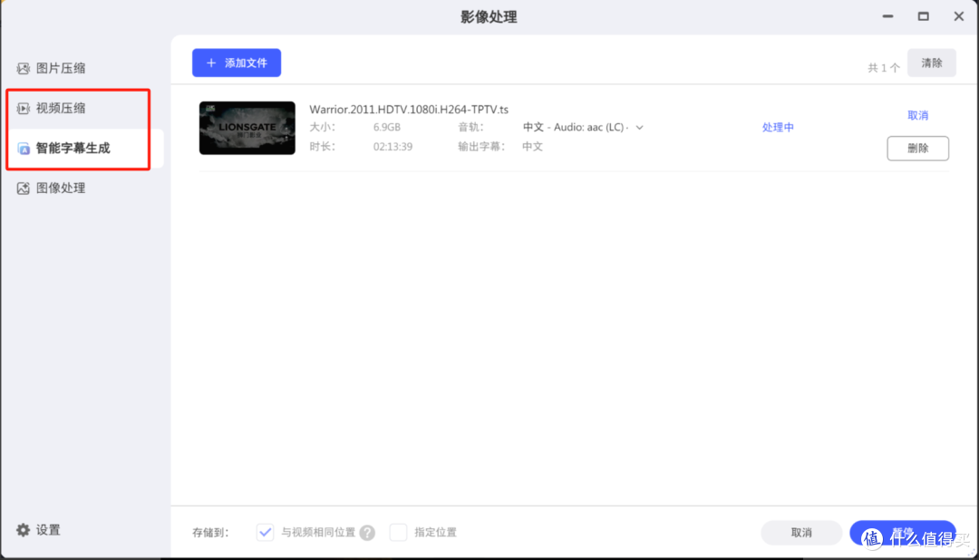Select the 智能字幕生成 tab
Viewport: 979px width, 560px height.
pos(73,149)
